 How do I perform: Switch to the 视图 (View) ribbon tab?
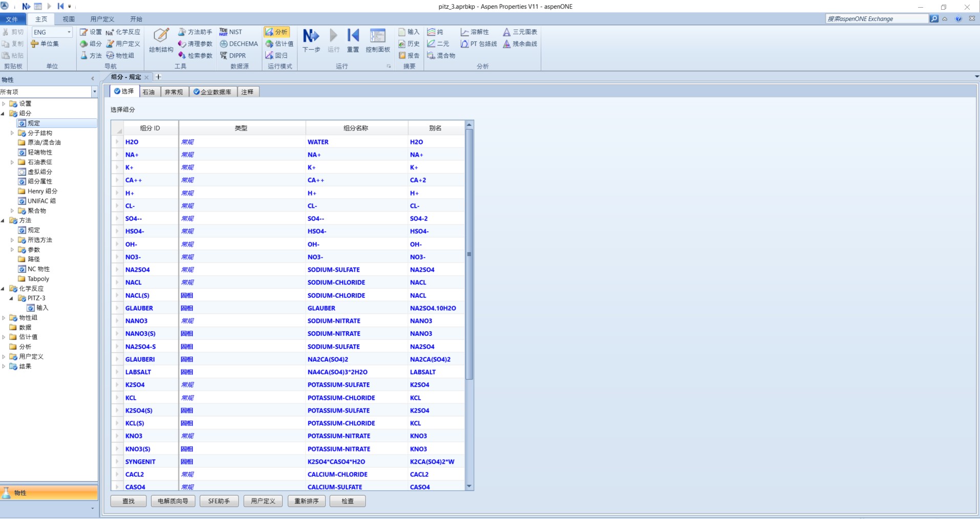[69, 19]
